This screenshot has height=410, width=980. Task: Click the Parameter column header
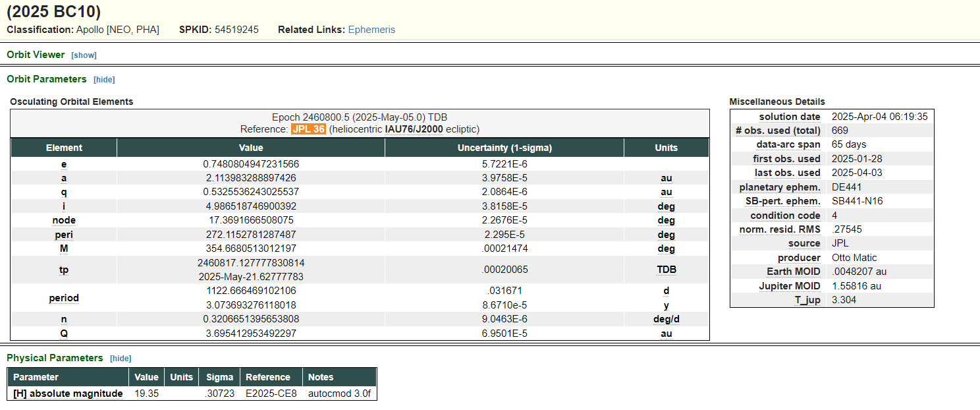[x=68, y=377]
